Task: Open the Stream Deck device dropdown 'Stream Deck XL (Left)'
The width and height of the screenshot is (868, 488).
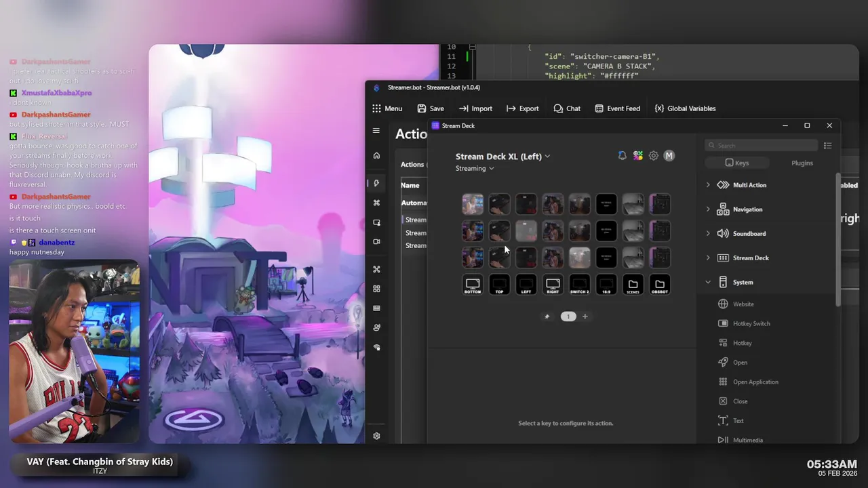Action: coord(502,157)
